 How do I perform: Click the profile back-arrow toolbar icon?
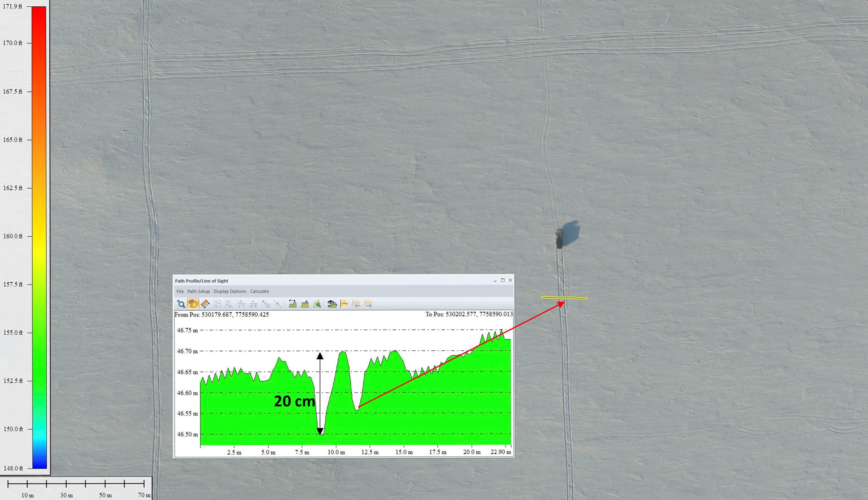coord(356,304)
